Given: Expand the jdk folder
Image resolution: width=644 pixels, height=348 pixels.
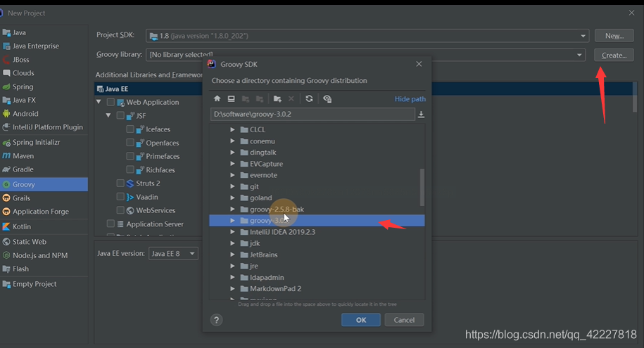Looking at the screenshot, I should 232,243.
